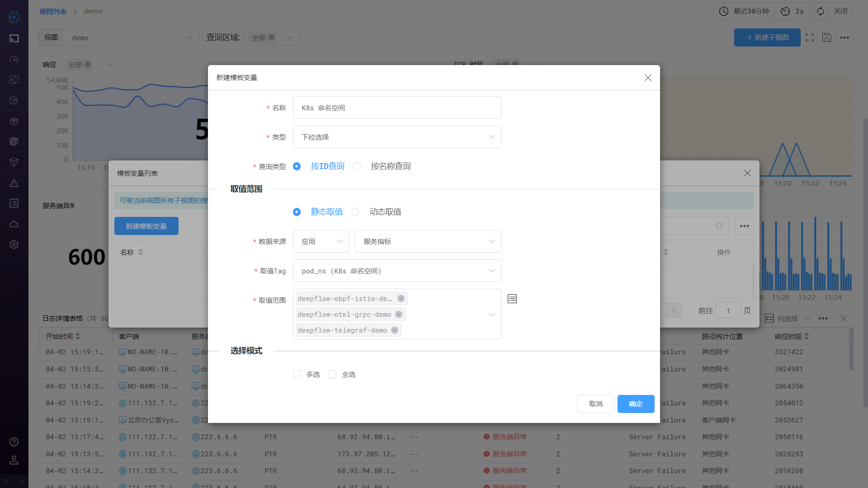
Task: Trigger the refresh icon next to 关闭
Action: [820, 11]
